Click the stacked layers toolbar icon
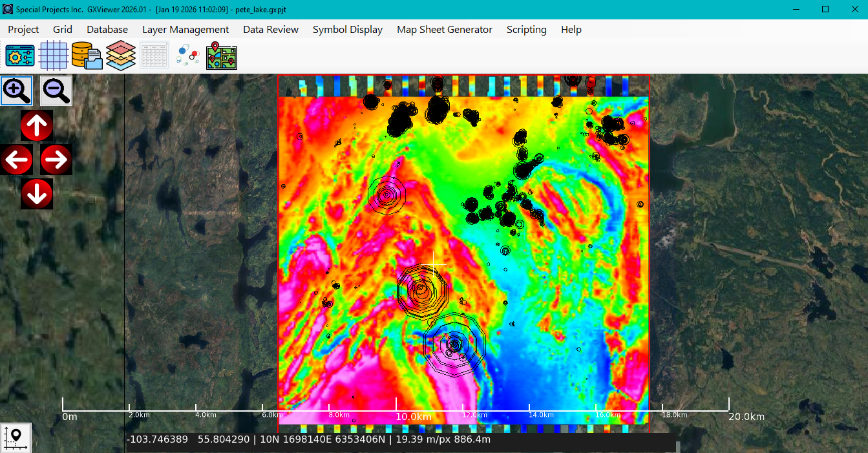This screenshot has height=453, width=868. tap(120, 56)
